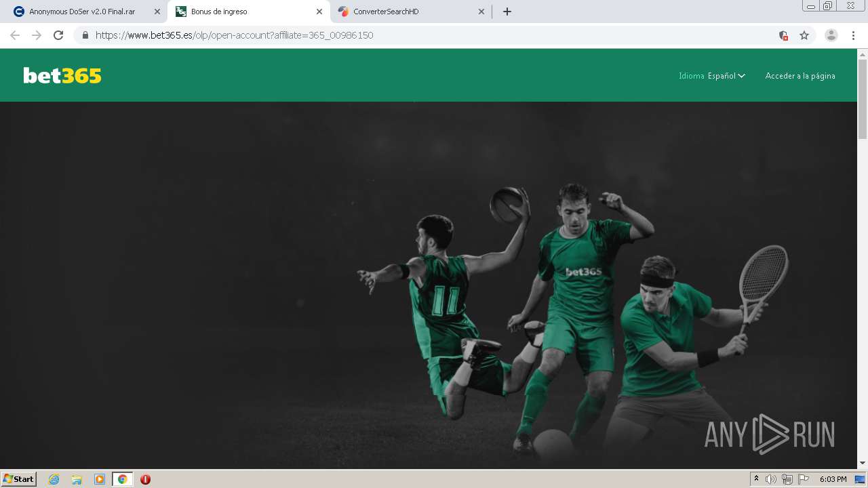Expand the Idioma Español language dropdown
Screen dimensions: 868x488
(712, 76)
